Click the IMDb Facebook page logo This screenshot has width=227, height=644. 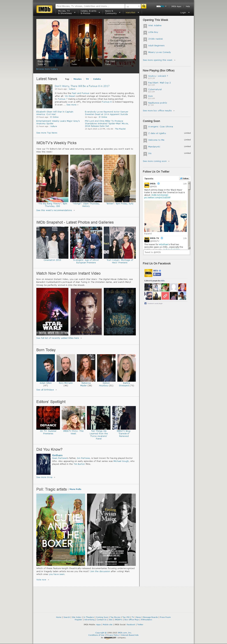(148, 273)
